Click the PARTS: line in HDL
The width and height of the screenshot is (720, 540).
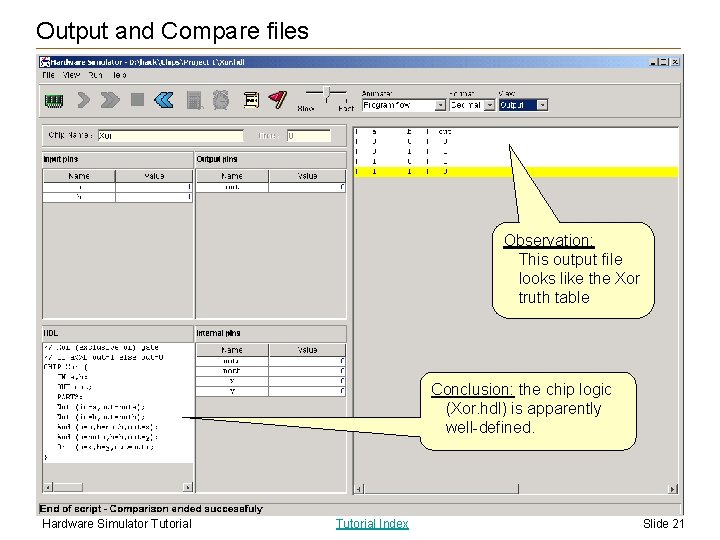[70, 397]
